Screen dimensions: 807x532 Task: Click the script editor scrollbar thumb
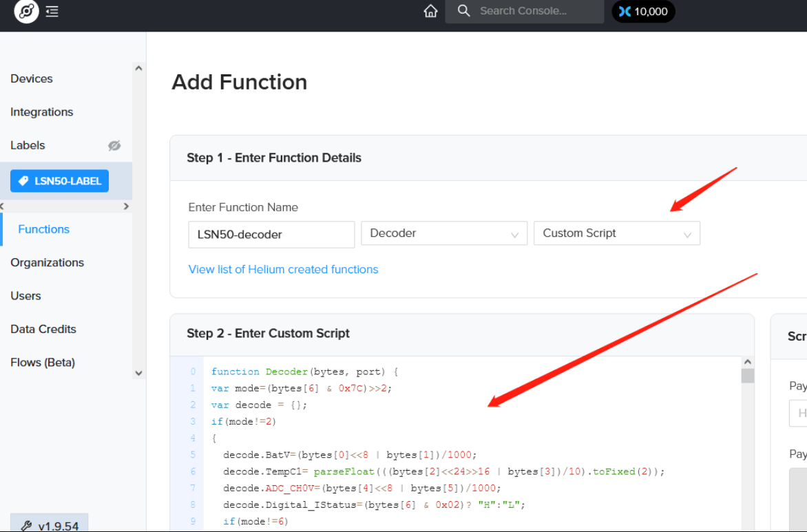[x=748, y=376]
